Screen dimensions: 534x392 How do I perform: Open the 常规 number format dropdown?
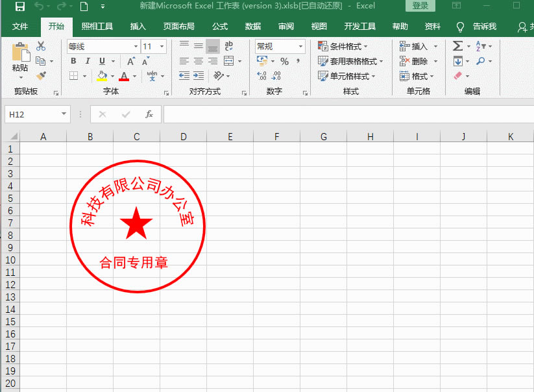click(x=302, y=46)
